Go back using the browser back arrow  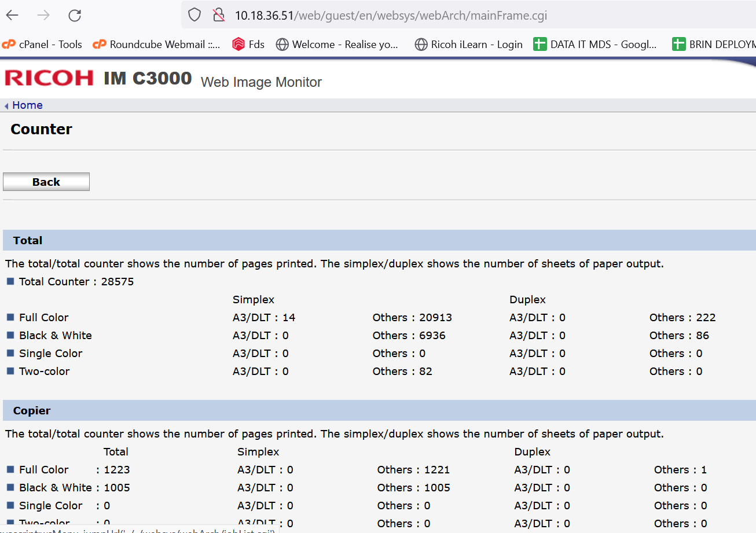pyautogui.click(x=12, y=16)
